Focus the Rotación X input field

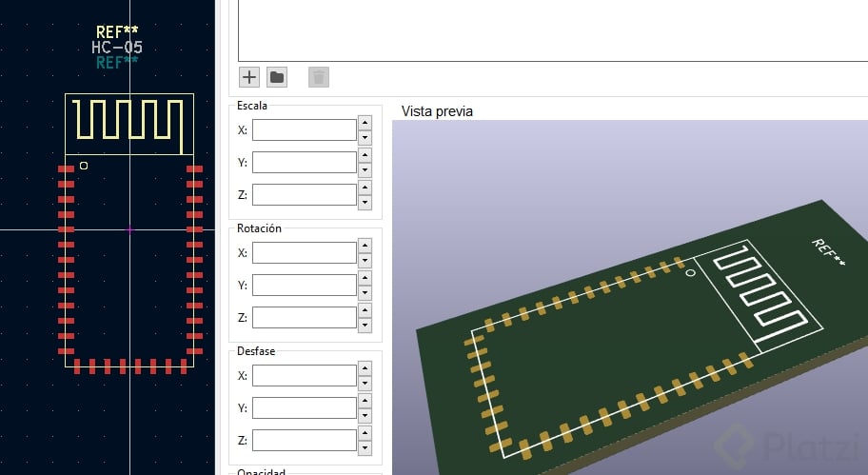pyautogui.click(x=305, y=252)
